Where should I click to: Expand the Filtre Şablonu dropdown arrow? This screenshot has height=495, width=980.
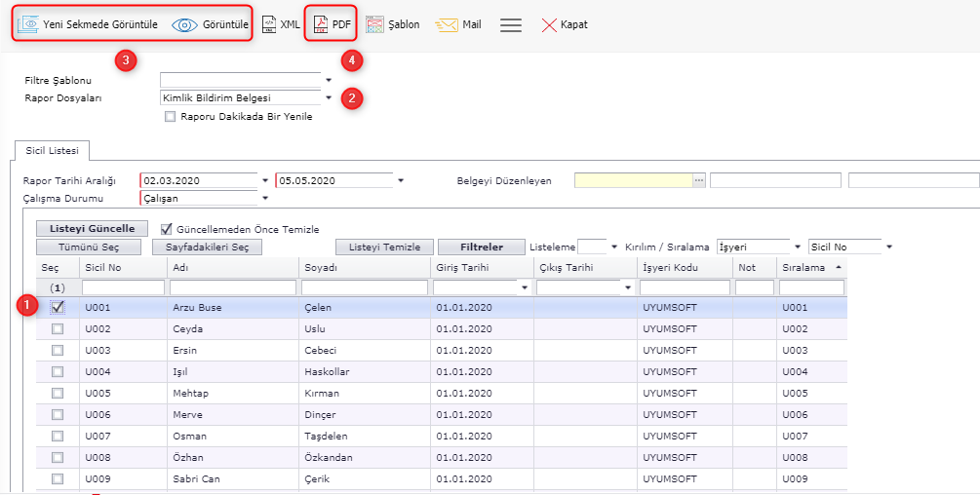329,80
